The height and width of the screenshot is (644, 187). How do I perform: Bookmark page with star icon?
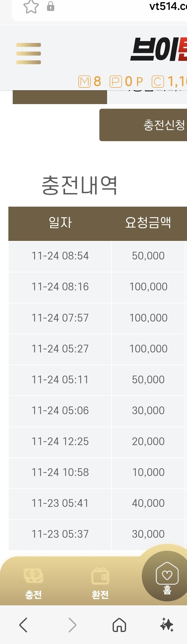(31, 6)
